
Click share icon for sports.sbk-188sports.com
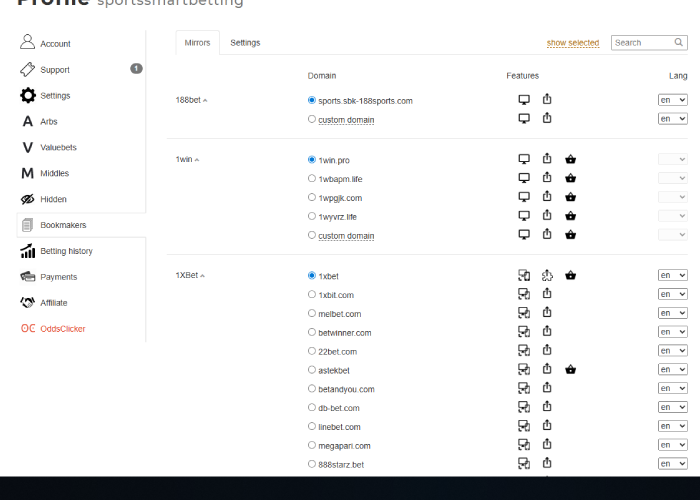pos(547,99)
